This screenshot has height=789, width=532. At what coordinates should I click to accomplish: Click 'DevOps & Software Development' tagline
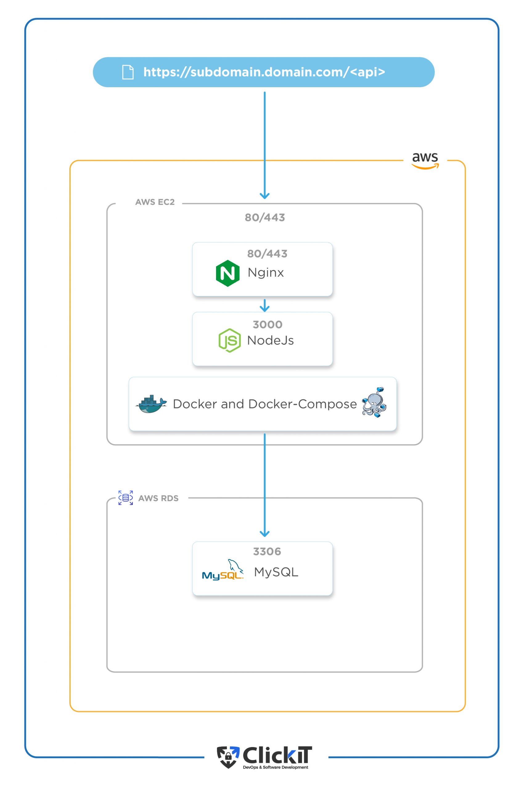click(x=276, y=767)
